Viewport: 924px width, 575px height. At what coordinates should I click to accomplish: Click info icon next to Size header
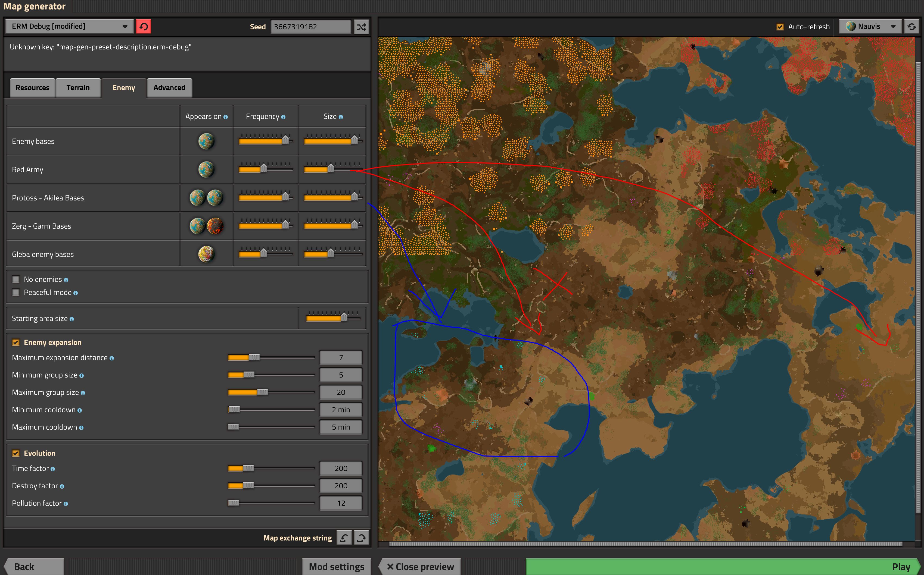[x=341, y=117]
